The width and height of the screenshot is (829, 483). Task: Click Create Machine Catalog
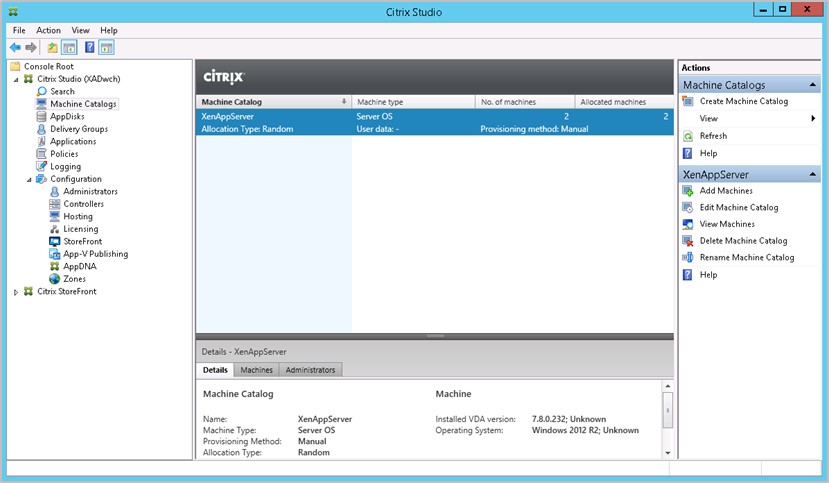pos(743,102)
